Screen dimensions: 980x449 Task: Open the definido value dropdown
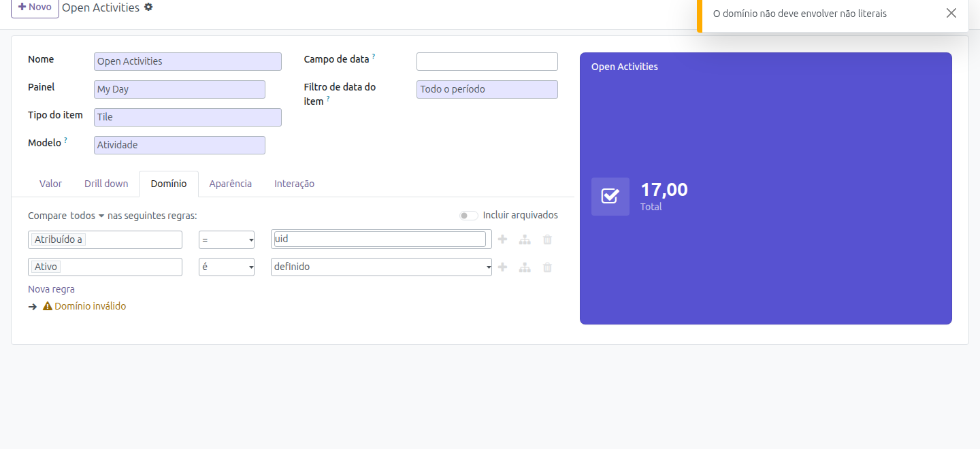coord(381,267)
